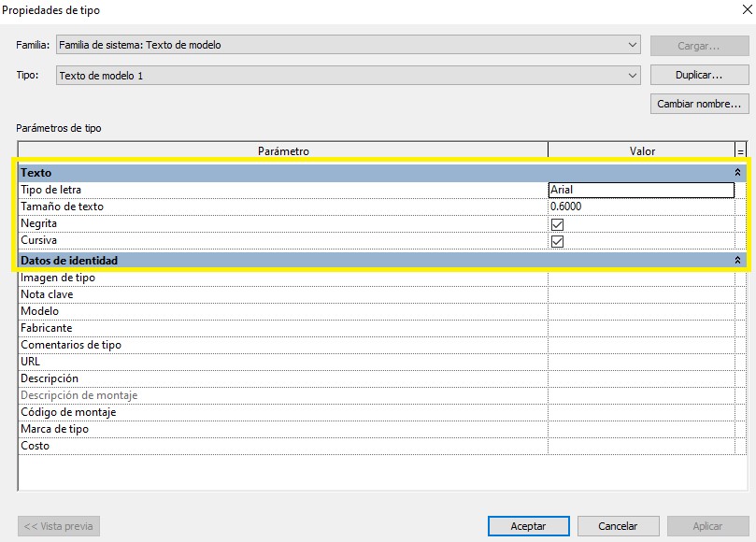Edit the Descripción value cell
Image resolution: width=756 pixels, height=542 pixels.
tap(641, 378)
